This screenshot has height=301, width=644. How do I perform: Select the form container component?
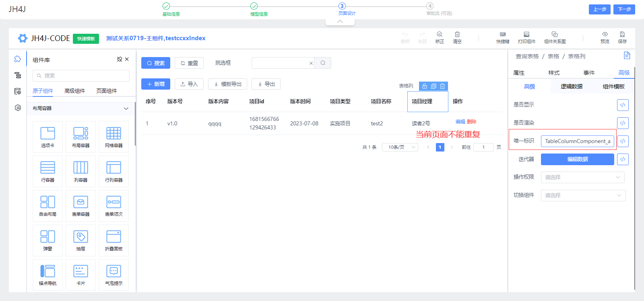80,206
